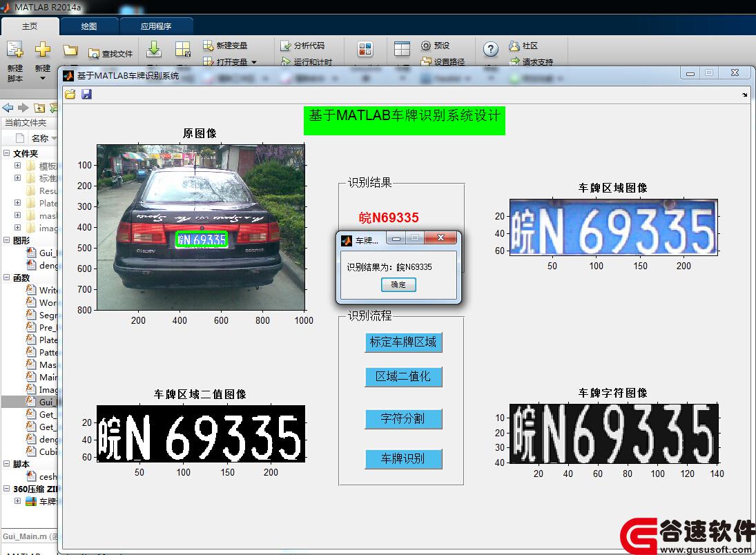Image resolution: width=756 pixels, height=555 pixels.
Task: Click the 车牌识别 button
Action: point(403,458)
